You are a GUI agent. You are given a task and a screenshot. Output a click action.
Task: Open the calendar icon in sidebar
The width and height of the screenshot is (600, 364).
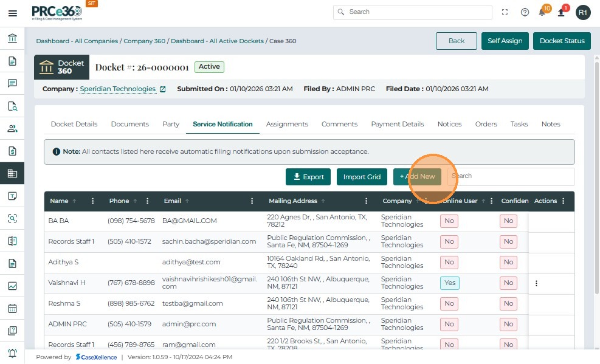point(12,308)
